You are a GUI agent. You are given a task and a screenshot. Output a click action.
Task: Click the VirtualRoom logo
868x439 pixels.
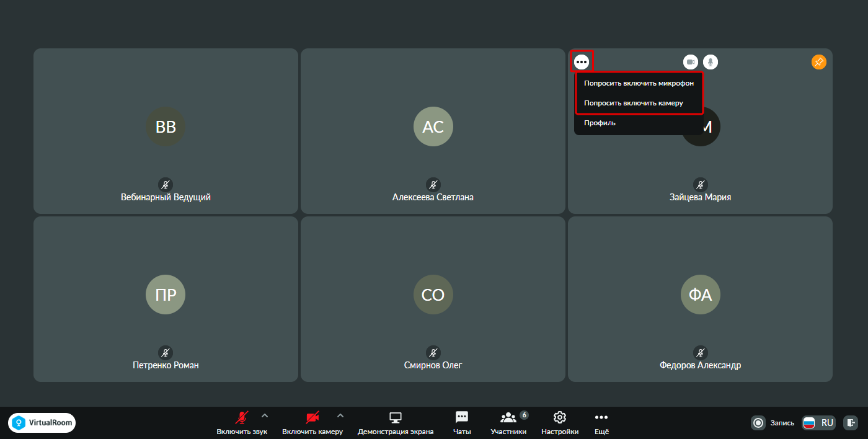[42, 423]
